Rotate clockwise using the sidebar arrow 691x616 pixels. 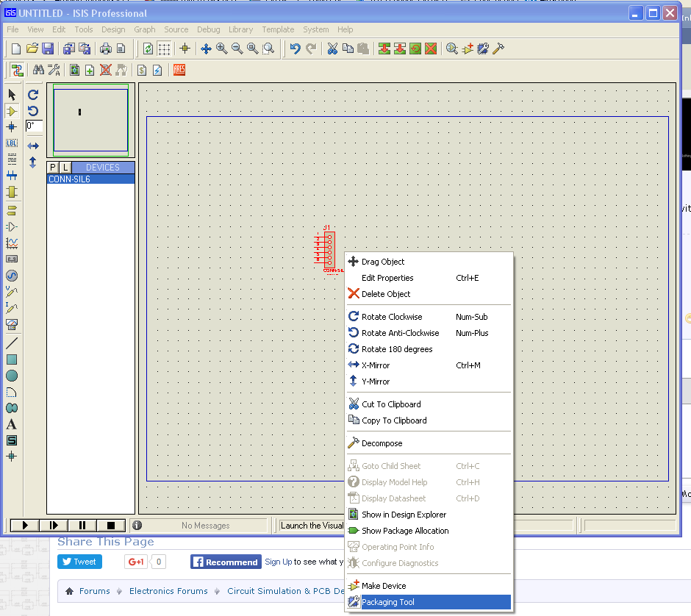click(33, 95)
